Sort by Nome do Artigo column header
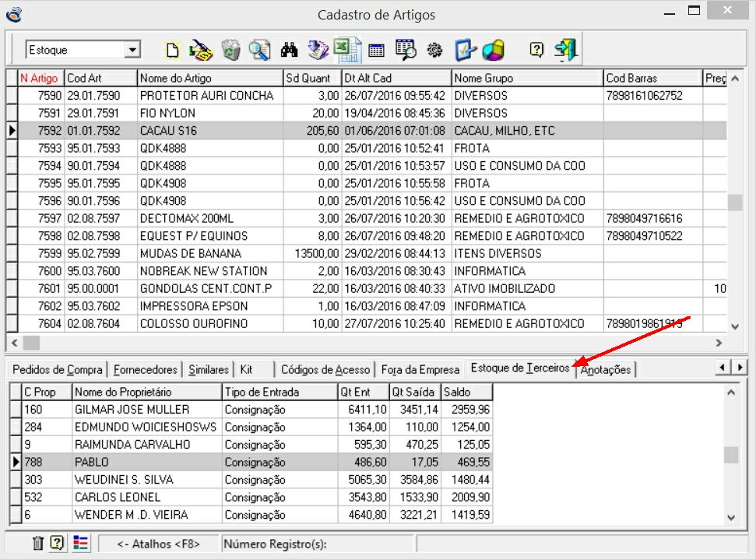756x560 pixels. [209, 78]
